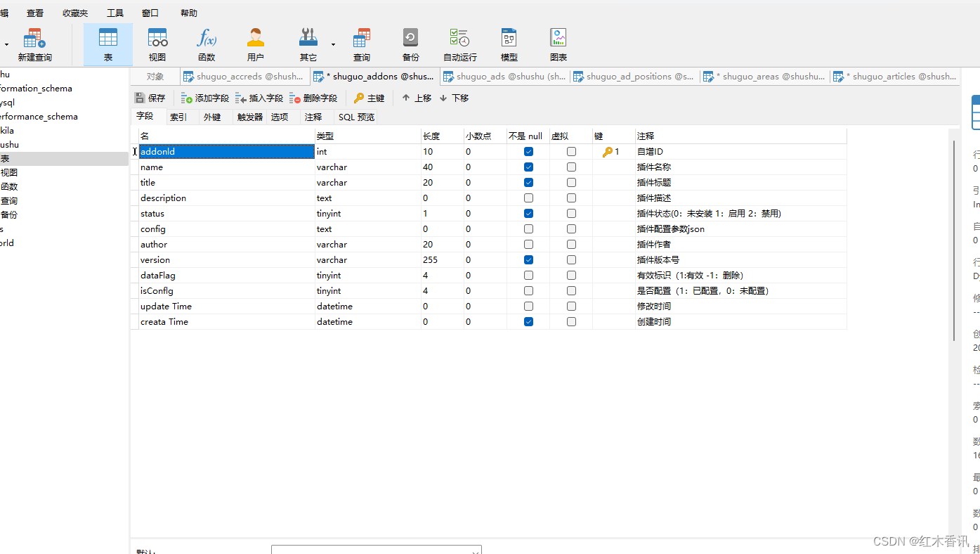Uncheck 不是 null for the name field
980x554 pixels.
[528, 167]
